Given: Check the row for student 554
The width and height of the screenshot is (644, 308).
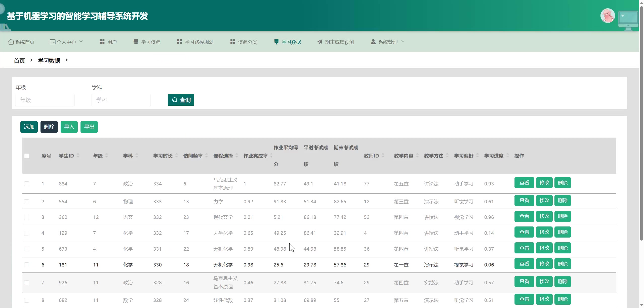Looking at the screenshot, I should pos(27,202).
